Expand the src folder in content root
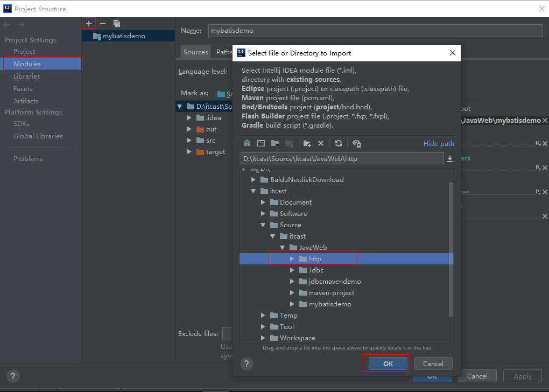 coord(189,140)
